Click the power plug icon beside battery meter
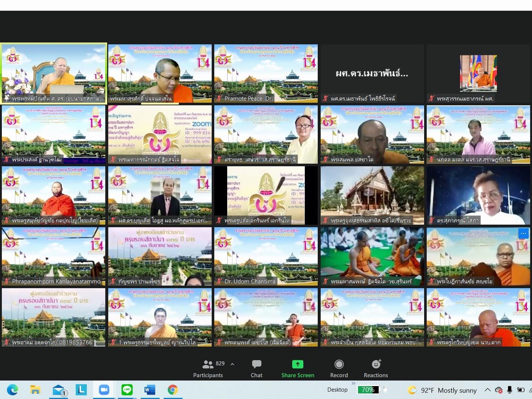This screenshot has width=532, height=399. [x=385, y=390]
